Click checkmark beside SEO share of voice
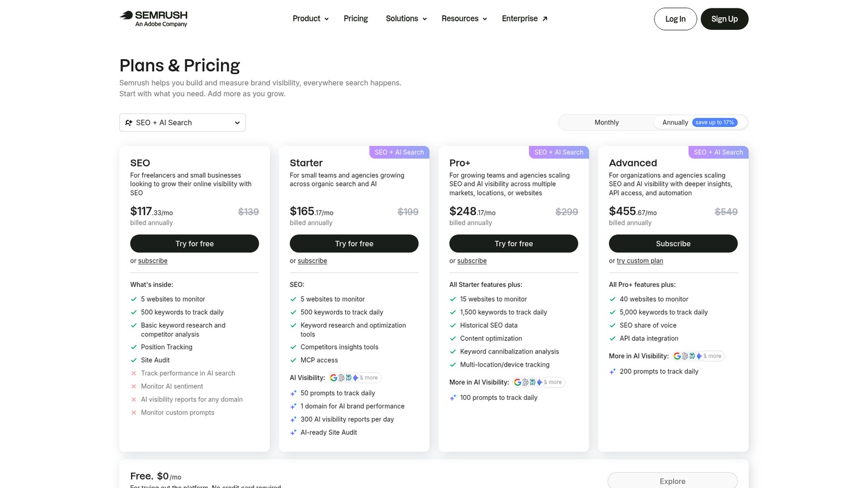868x488 pixels. click(612, 325)
